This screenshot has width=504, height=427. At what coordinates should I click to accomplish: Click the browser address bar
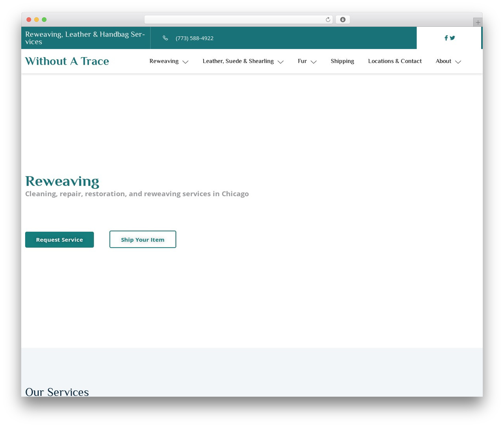tap(238, 20)
